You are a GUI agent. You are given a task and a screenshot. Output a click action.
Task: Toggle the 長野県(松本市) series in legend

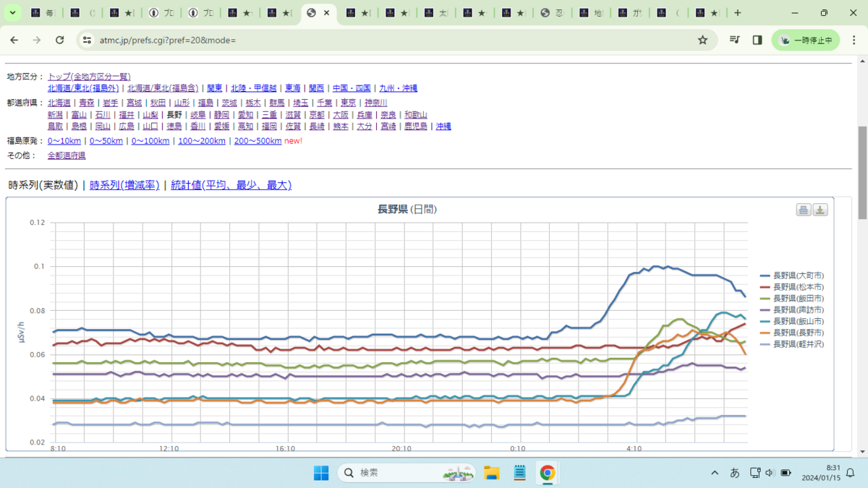click(x=792, y=287)
